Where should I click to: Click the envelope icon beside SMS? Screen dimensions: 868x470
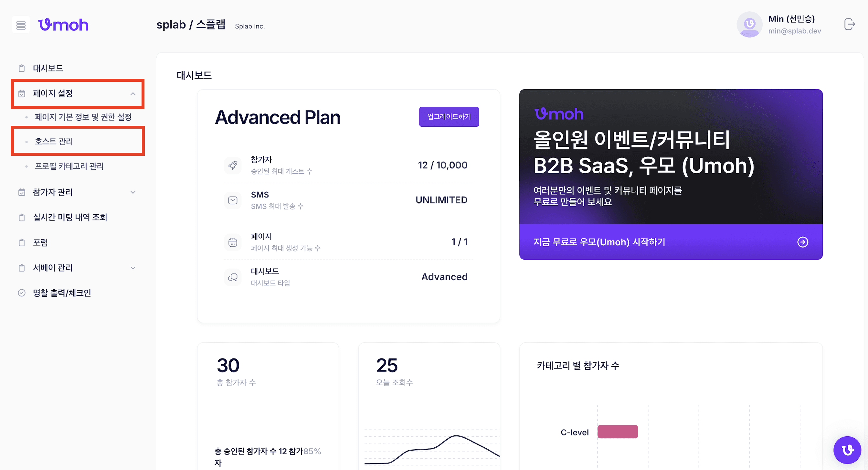pos(232,200)
